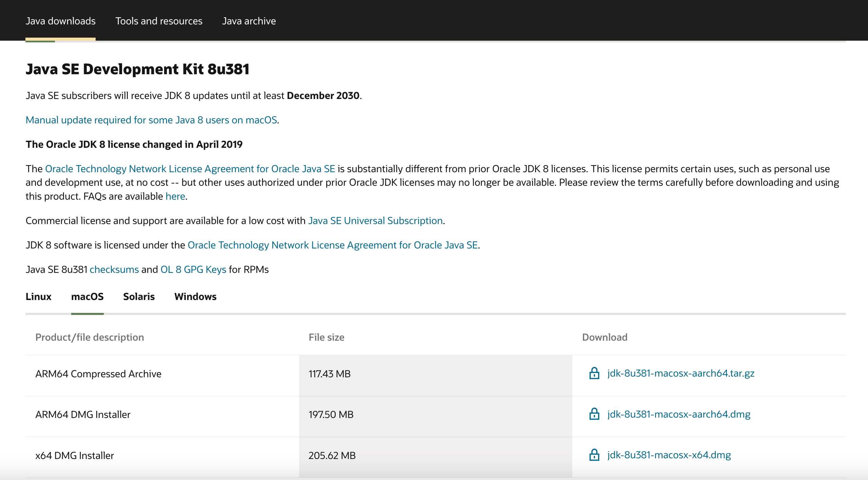Download jdk-8u381-macosx-aarch64.tar.gz file
The image size is (868, 480).
pos(680,373)
